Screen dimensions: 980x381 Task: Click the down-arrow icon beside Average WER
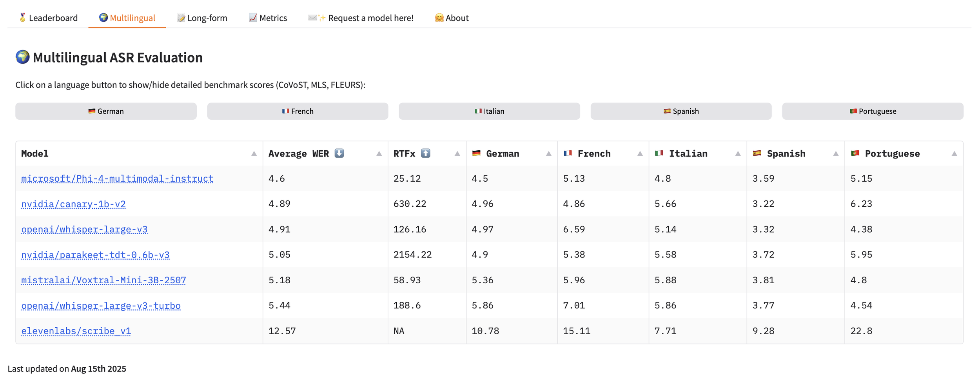click(339, 153)
